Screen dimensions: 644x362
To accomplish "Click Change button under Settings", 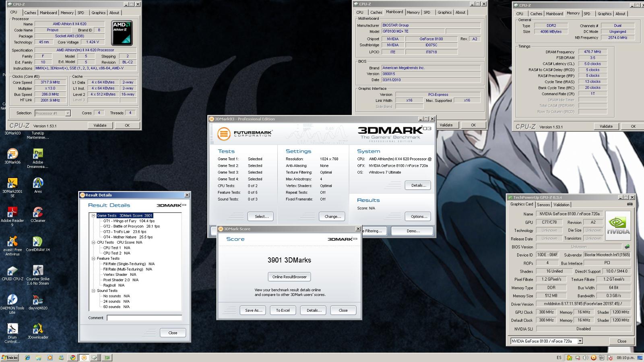I will 332,216.
